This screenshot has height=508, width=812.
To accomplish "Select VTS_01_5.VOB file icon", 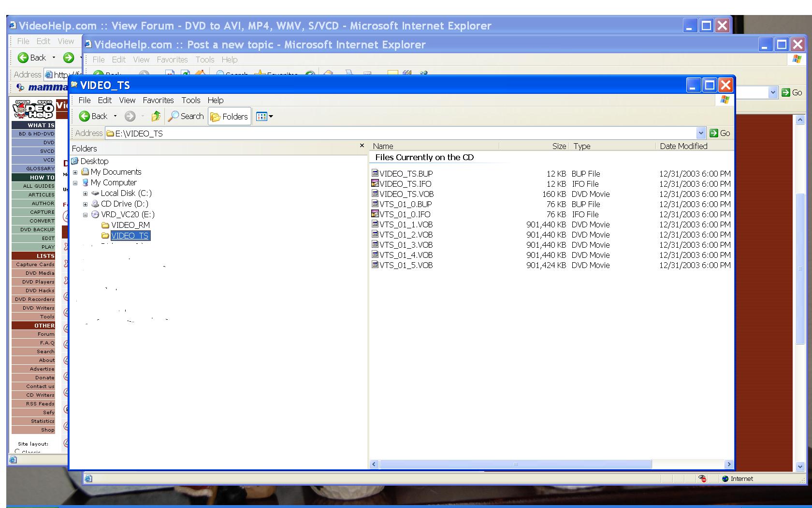I will (375, 264).
